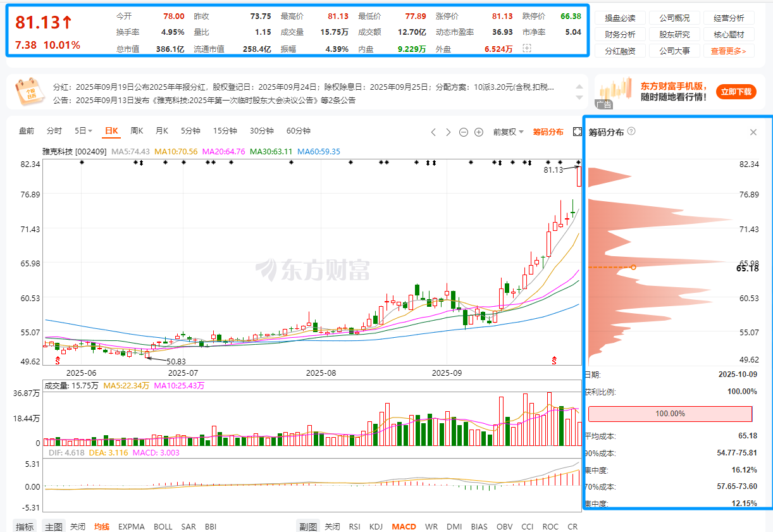The image size is (773, 532).
Task: Click the 100.00% profit ratio bar
Action: click(x=670, y=414)
